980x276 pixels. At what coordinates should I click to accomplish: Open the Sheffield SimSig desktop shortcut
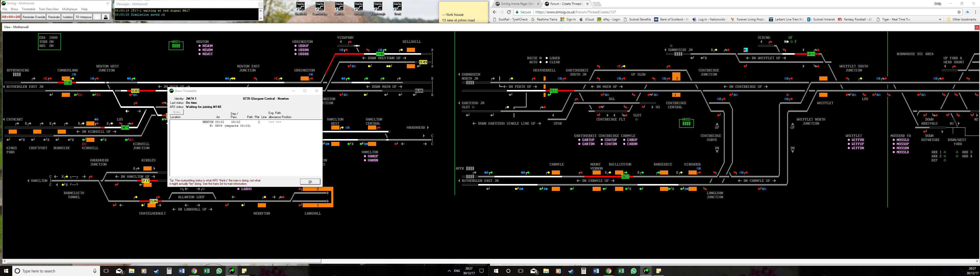tap(300, 8)
